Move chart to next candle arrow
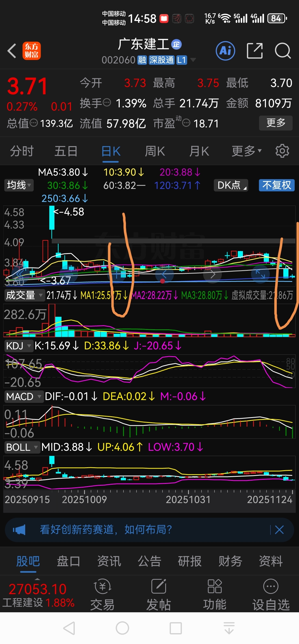Image resolution: width=299 pixels, height=644 pixels. pyautogui.click(x=213, y=274)
